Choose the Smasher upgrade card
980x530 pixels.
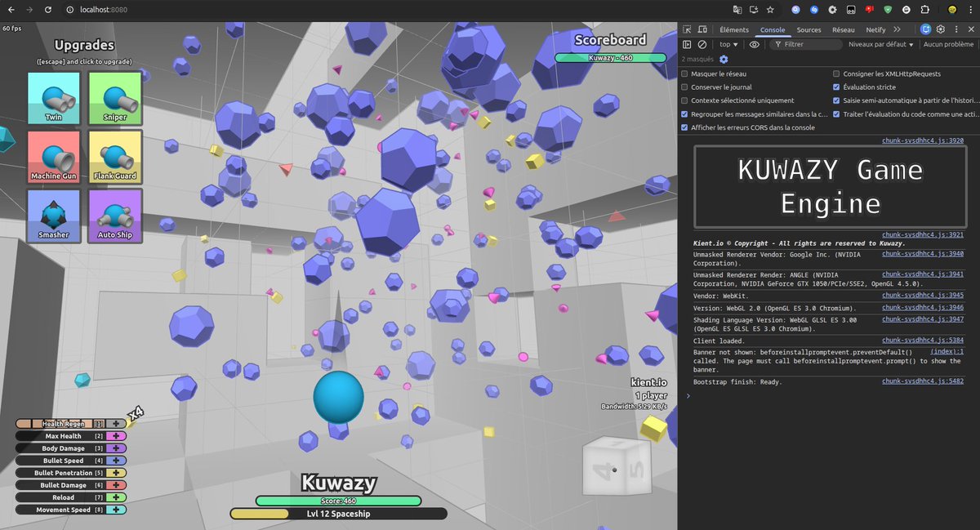(x=54, y=216)
